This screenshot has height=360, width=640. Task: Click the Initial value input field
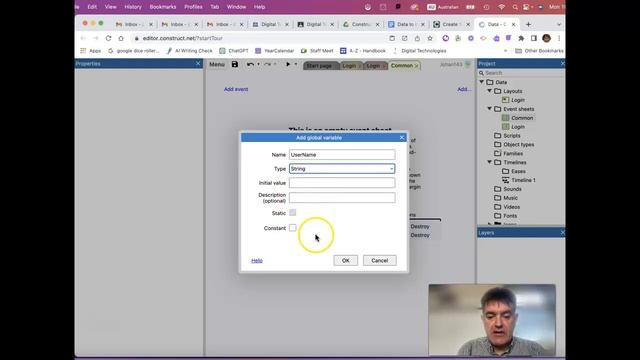(x=342, y=183)
